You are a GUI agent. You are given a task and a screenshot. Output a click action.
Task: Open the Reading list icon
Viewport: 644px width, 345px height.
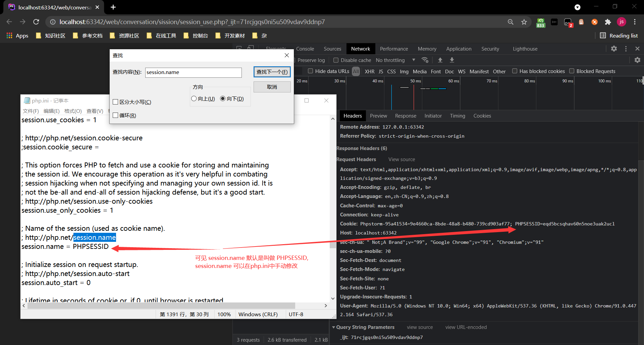(x=603, y=36)
